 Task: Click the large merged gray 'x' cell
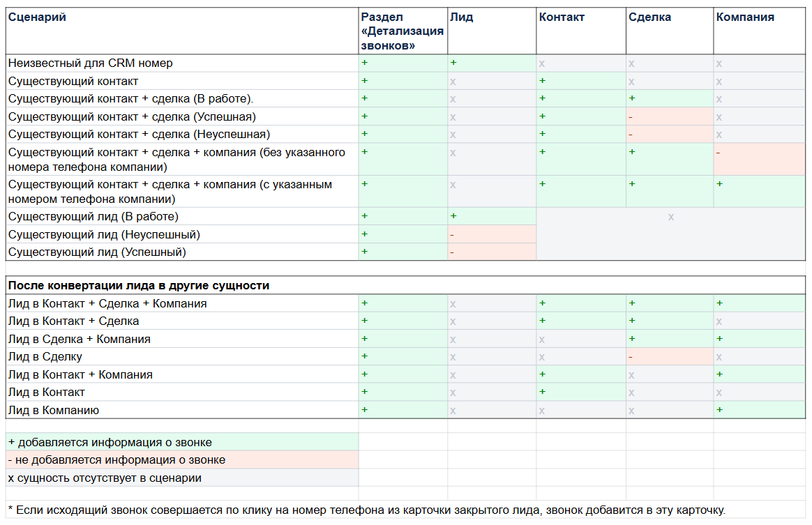(x=670, y=234)
